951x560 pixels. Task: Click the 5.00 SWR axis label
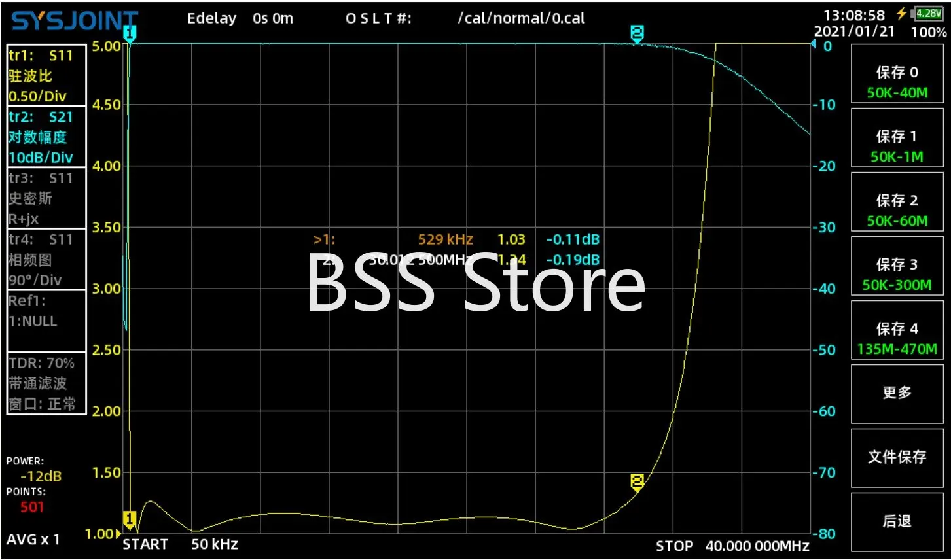coord(106,46)
